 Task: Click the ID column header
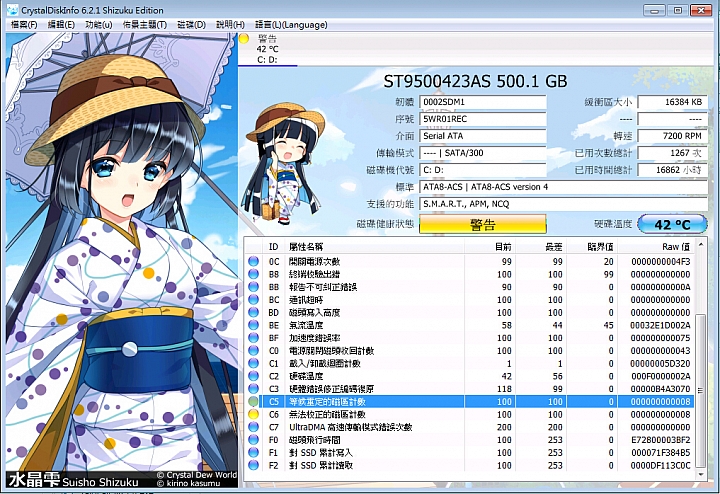pyautogui.click(x=274, y=247)
